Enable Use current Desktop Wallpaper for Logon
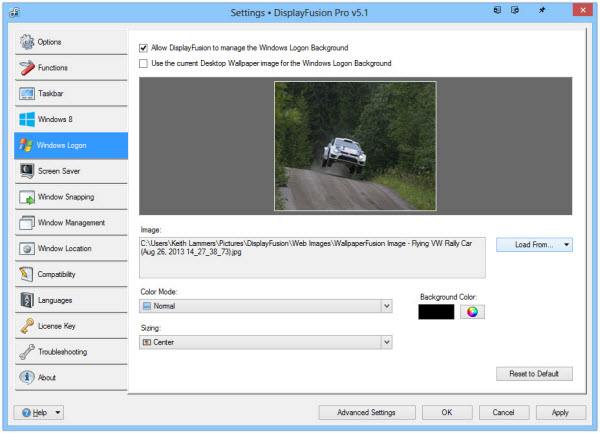 click(x=143, y=63)
